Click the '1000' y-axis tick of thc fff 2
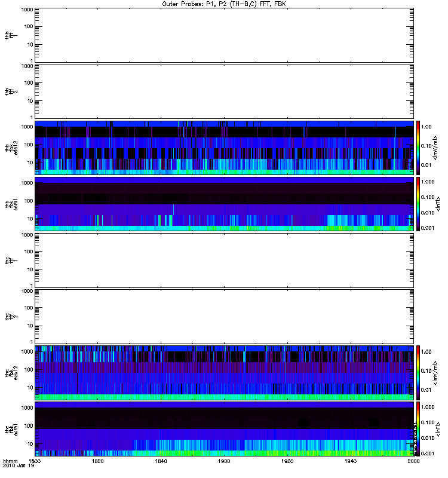The image size is (448, 478). pyautogui.click(x=27, y=291)
